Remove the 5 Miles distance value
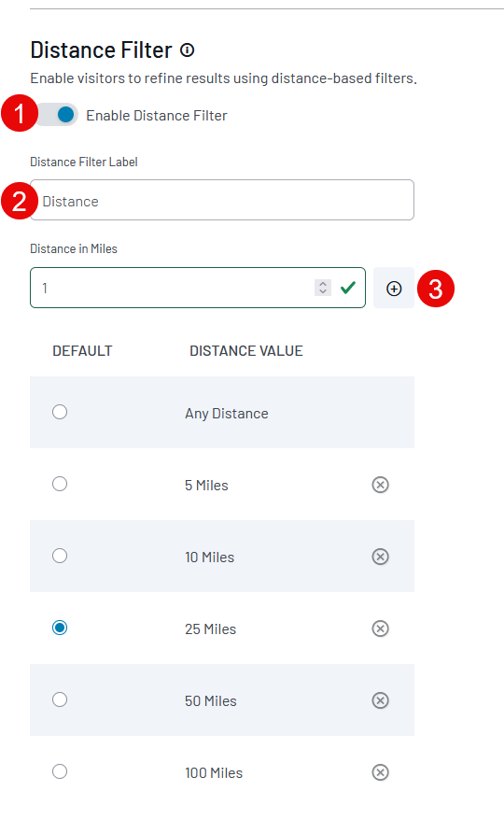This screenshot has height=819, width=504. coord(380,485)
